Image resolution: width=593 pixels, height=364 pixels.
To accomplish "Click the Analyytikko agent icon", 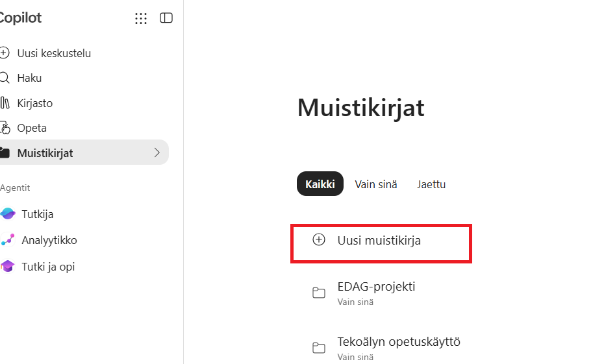I will coord(8,240).
